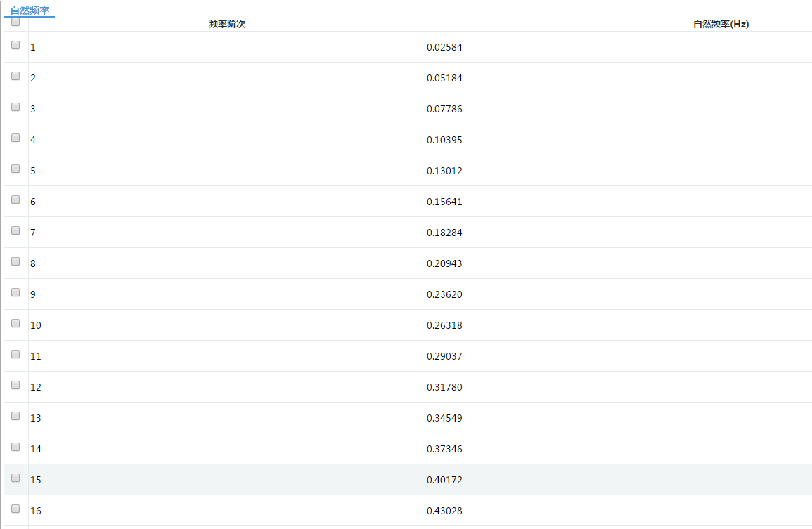Select the cell showing 0.26318
Image resolution: width=812 pixels, height=529 pixels.
[444, 325]
